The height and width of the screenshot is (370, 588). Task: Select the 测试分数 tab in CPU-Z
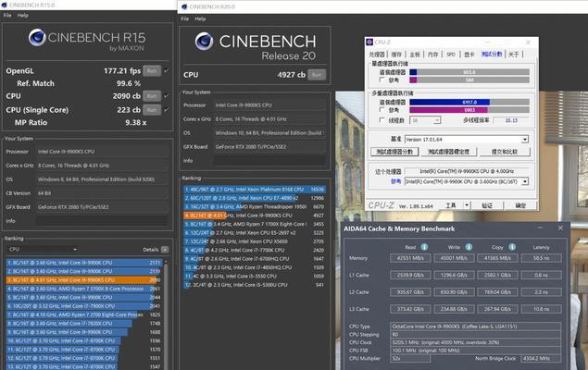(x=492, y=55)
